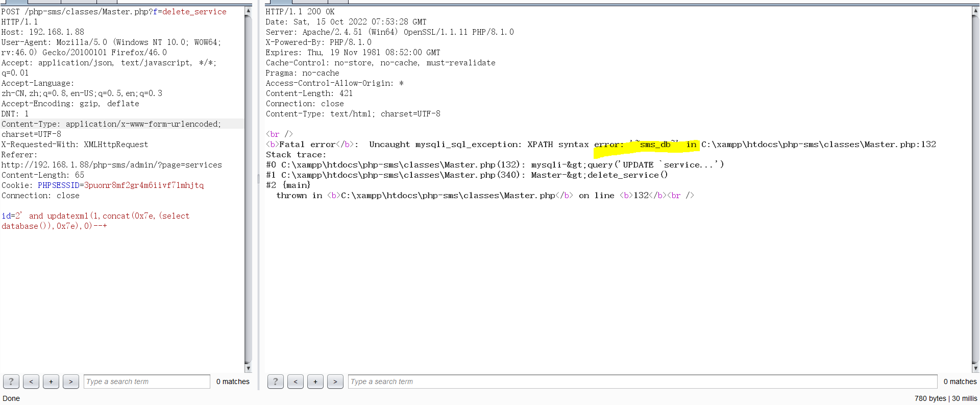Focus the request pane search term field

(x=147, y=382)
